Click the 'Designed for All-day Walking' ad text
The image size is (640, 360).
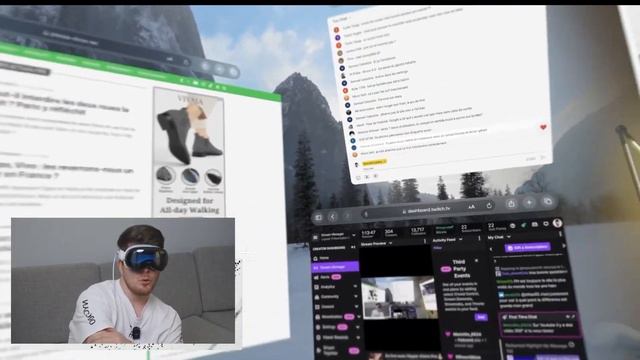(189, 206)
